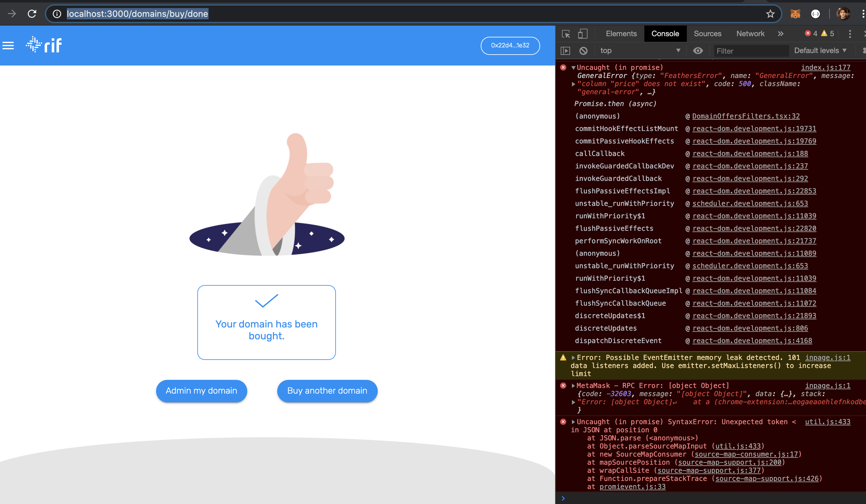Open the MetaMask extension
The height and width of the screenshot is (504, 866).
pyautogui.click(x=795, y=14)
